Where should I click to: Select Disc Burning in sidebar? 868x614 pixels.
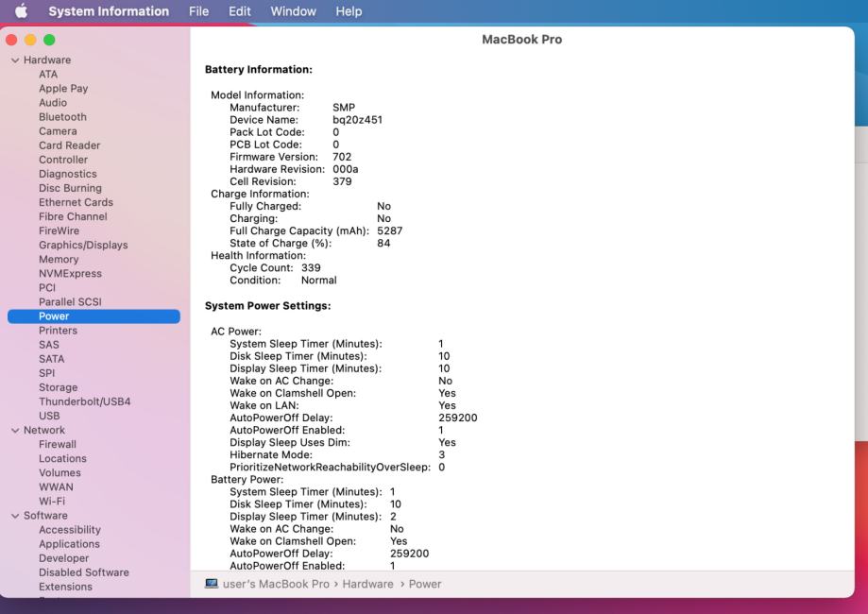[70, 188]
